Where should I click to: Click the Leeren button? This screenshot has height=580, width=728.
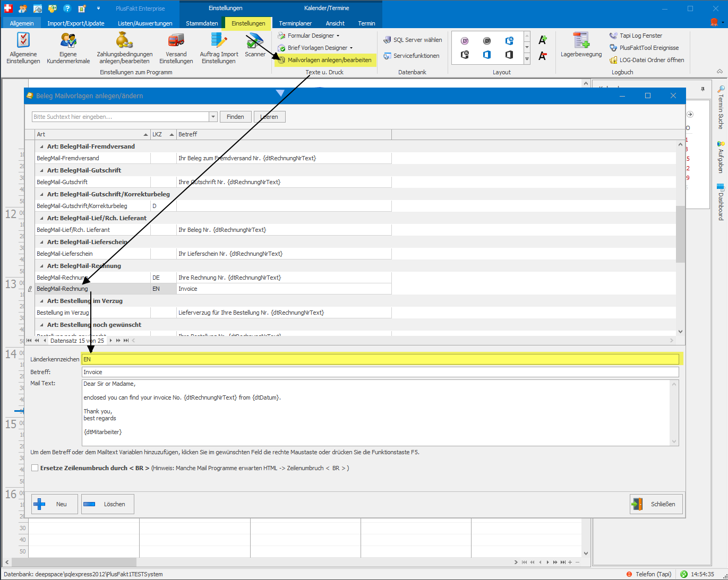click(269, 117)
